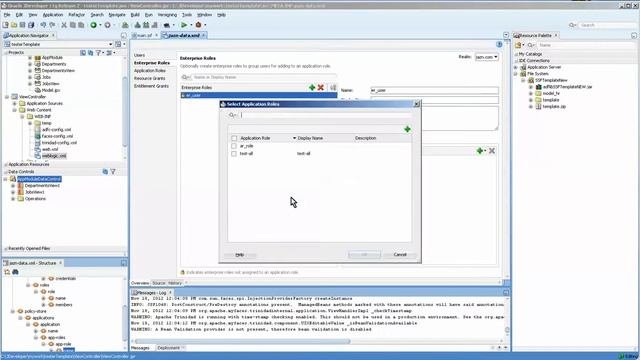Image resolution: width=640 pixels, height=360 pixels.
Task: Sort by the Display Name column header
Action: click(x=310, y=138)
